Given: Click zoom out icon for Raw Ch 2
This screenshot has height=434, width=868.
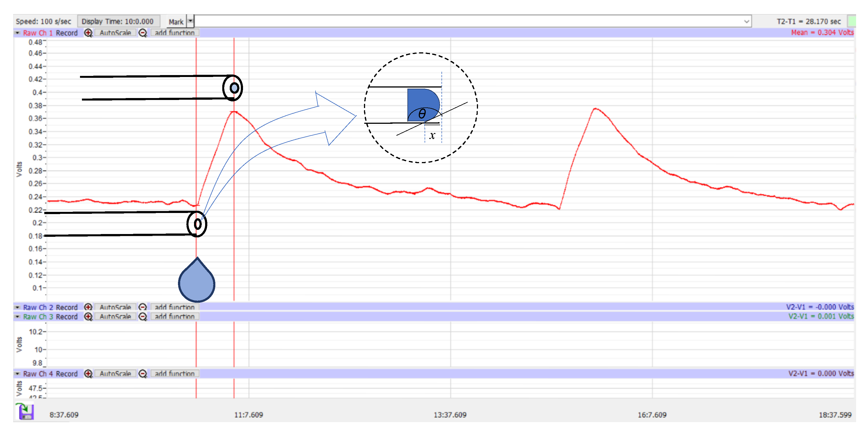Looking at the screenshot, I should tap(143, 307).
